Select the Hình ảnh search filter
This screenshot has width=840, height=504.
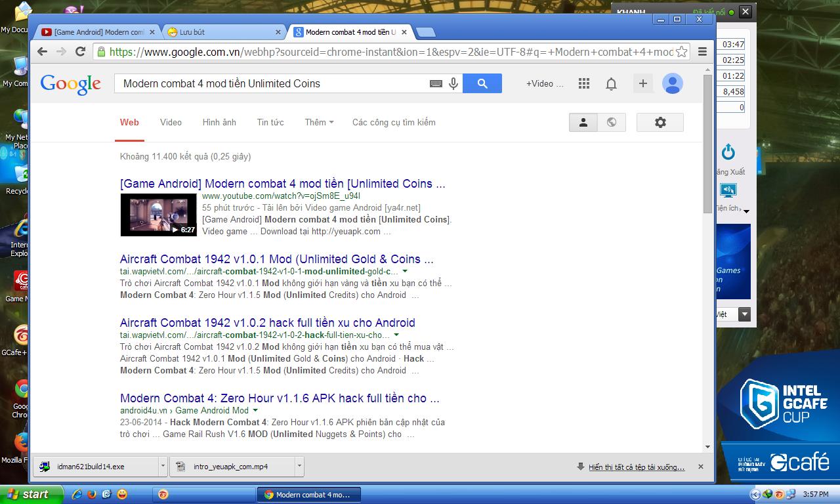pyautogui.click(x=219, y=122)
